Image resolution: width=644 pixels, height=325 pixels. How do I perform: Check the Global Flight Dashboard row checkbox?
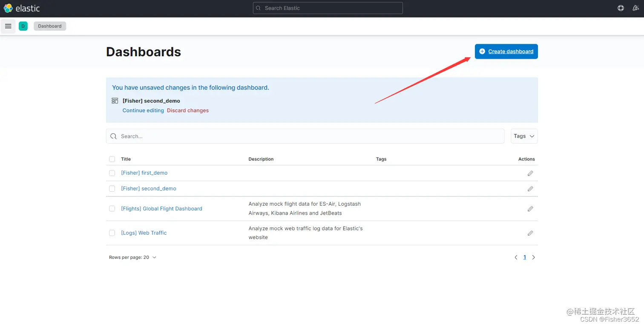point(112,209)
